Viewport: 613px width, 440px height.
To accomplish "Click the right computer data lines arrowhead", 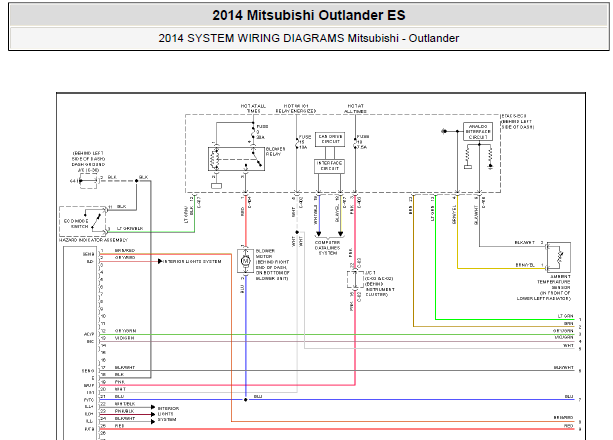I will (341, 234).
